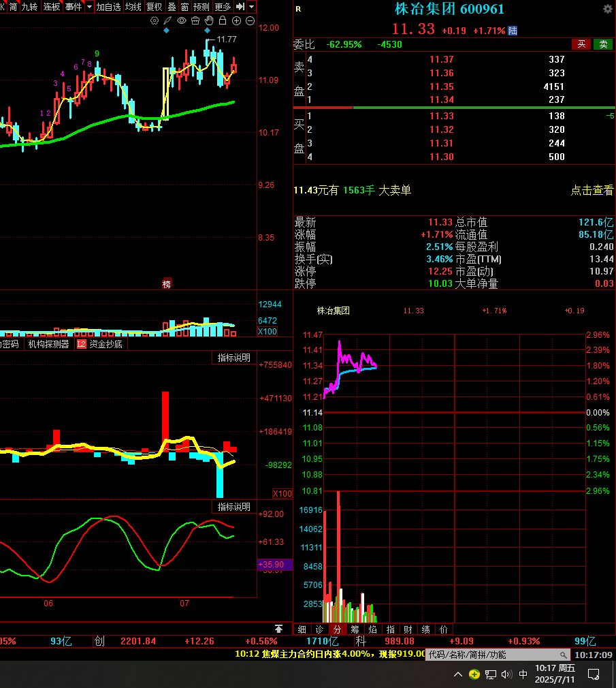Select the 筹 chips tab

[x=355, y=629]
